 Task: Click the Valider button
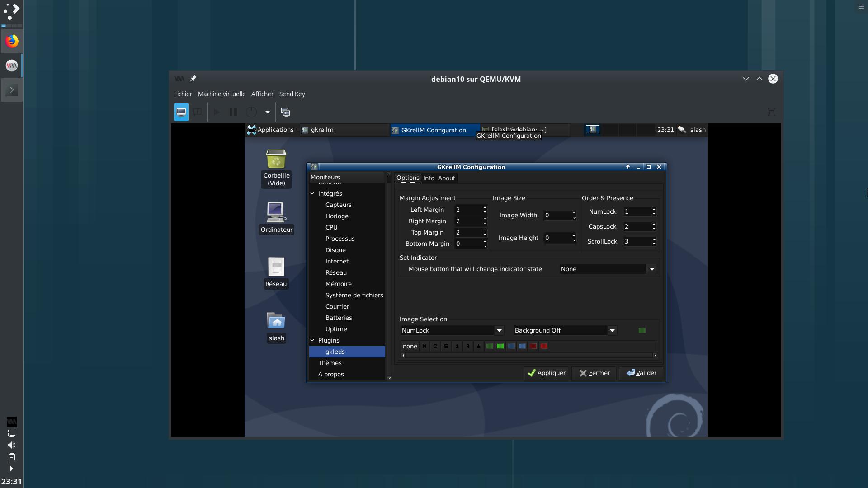[642, 373]
